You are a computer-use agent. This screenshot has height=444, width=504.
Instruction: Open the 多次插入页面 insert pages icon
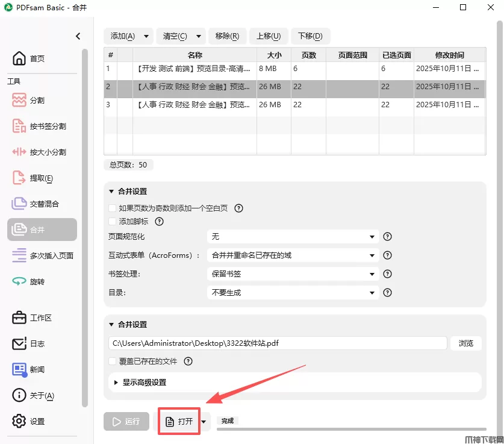(x=19, y=255)
